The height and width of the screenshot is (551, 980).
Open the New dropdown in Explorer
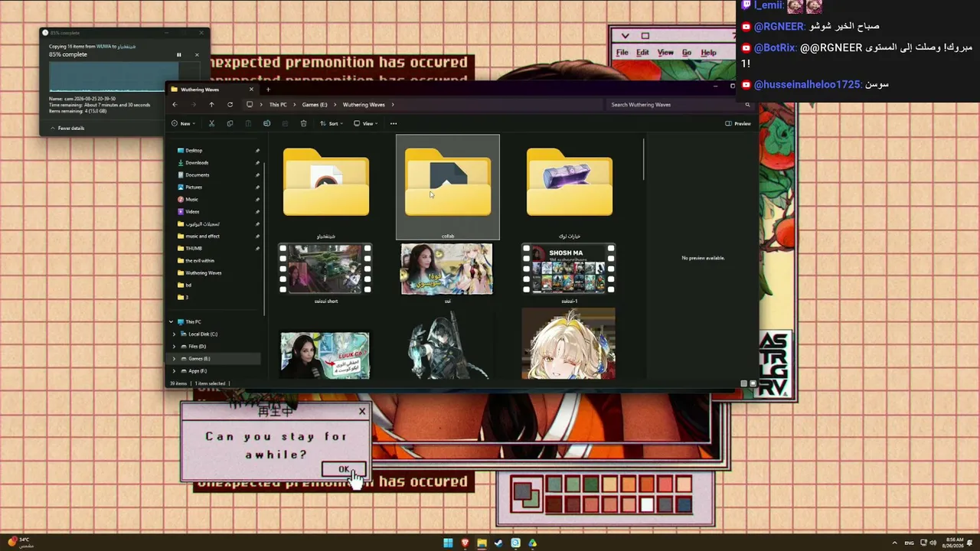click(183, 123)
